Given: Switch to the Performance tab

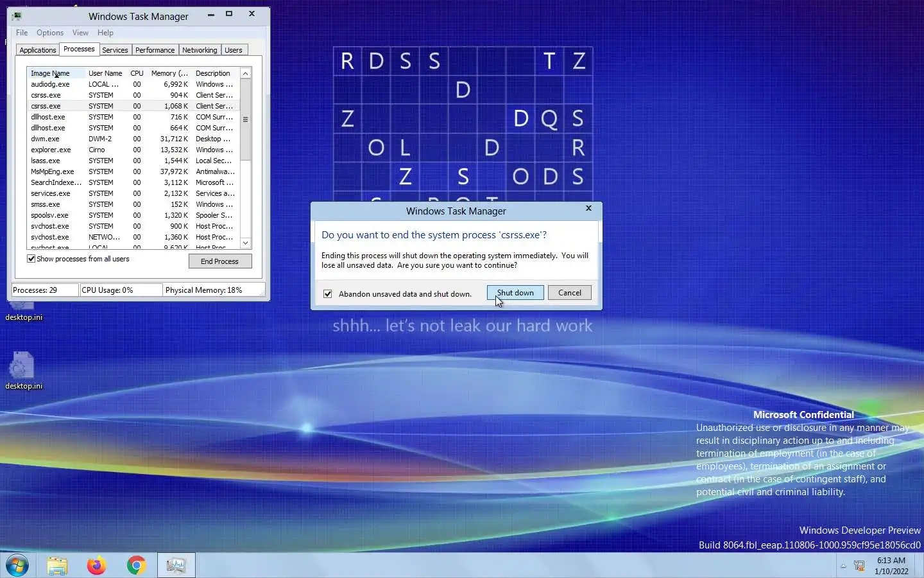Looking at the screenshot, I should tap(155, 50).
